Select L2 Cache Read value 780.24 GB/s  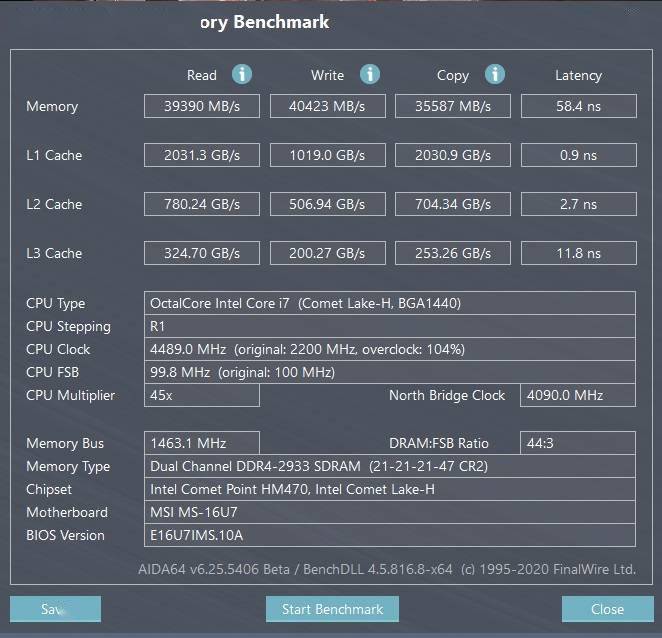point(202,204)
